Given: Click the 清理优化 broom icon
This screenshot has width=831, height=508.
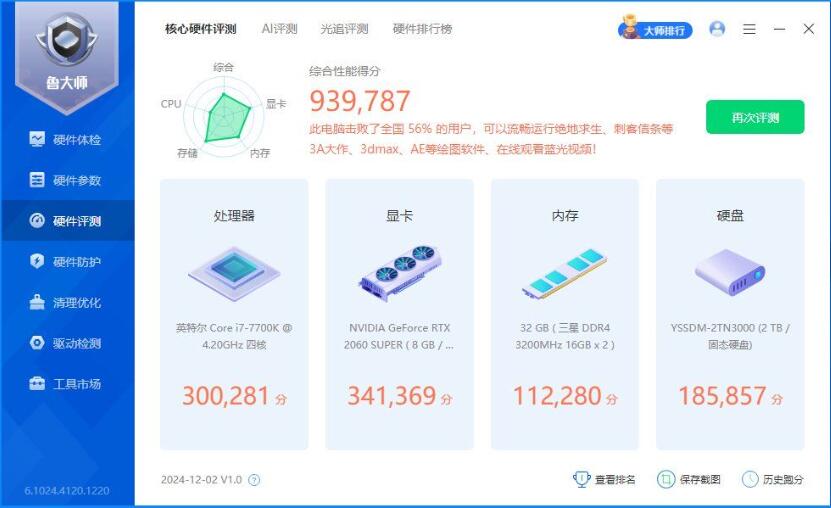Looking at the screenshot, I should (37, 302).
